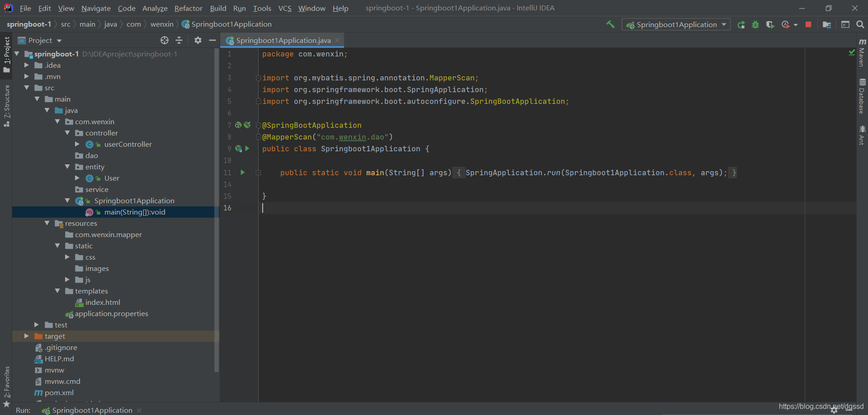Select pom.xml in the project tree
868x415 pixels.
click(x=59, y=392)
